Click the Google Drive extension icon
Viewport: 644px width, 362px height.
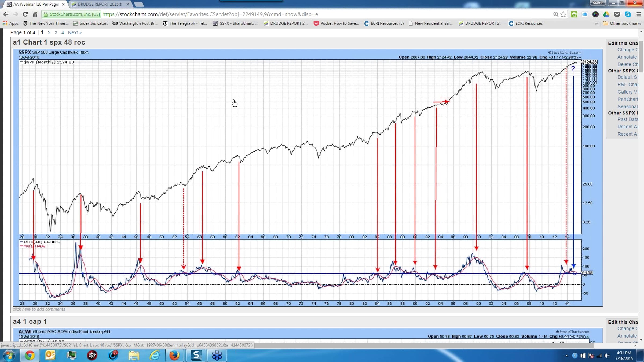click(x=606, y=14)
